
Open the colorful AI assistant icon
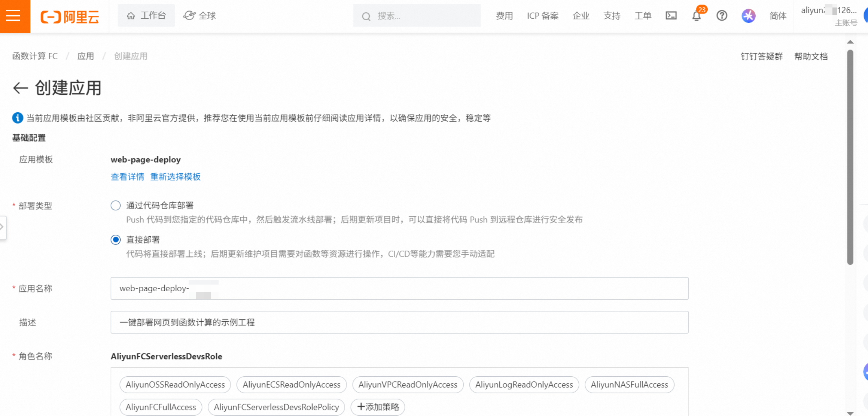(x=748, y=16)
